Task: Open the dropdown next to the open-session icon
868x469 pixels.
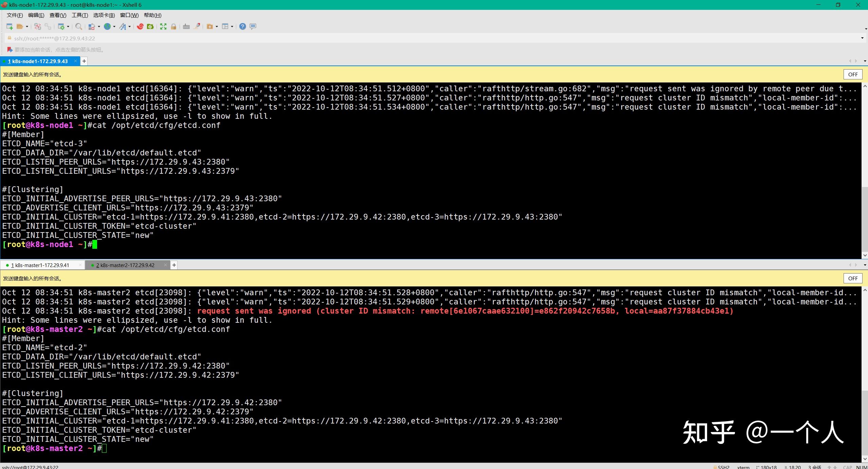Action: pyautogui.click(x=26, y=26)
